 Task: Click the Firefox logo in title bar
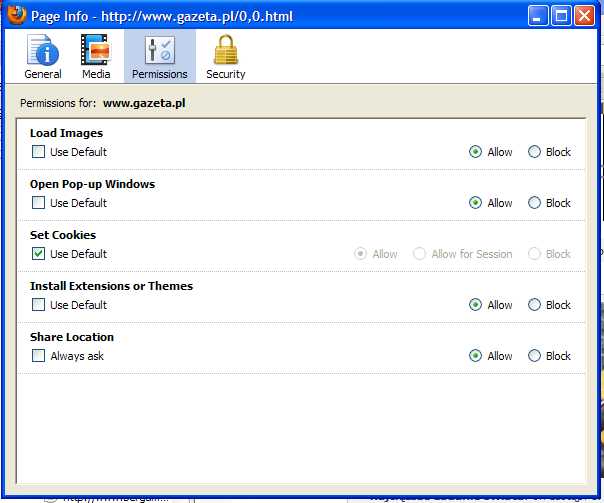[16, 15]
